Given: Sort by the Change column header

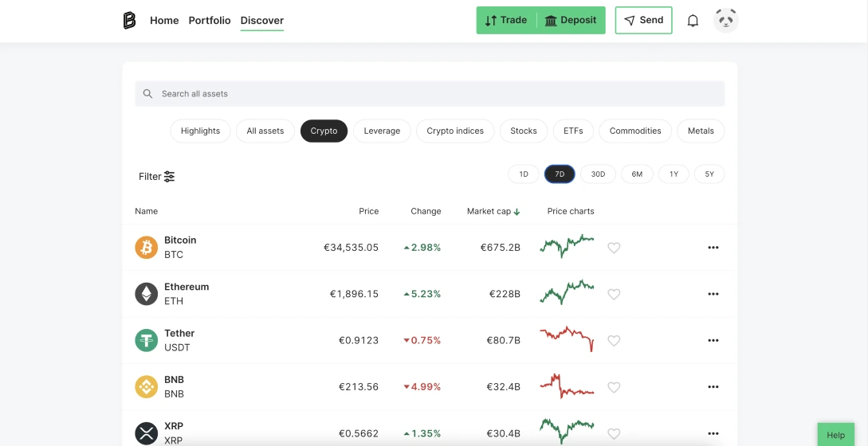Looking at the screenshot, I should [x=426, y=211].
